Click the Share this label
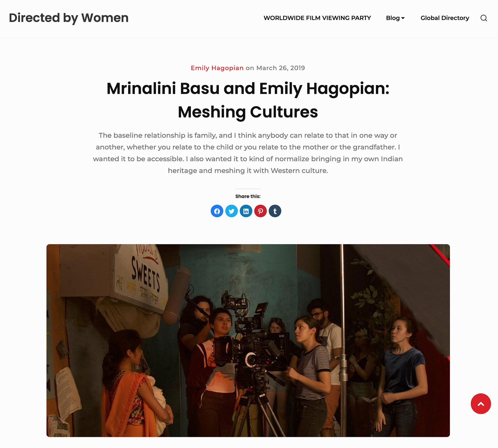This screenshot has width=498, height=448. tap(248, 196)
